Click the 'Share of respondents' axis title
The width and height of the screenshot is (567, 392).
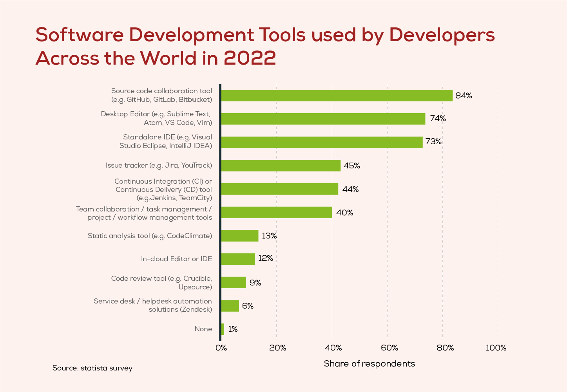pyautogui.click(x=370, y=364)
